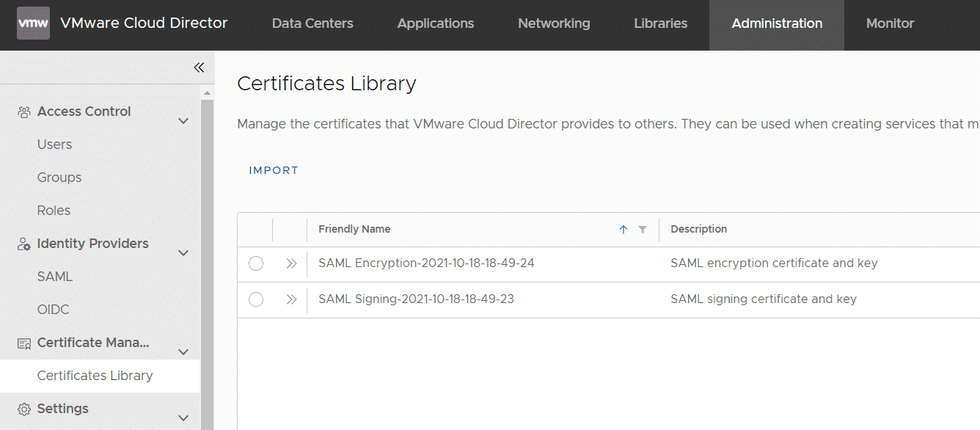Screen dimensions: 980x430
Task: Open the Applications tab
Action: [436, 23]
